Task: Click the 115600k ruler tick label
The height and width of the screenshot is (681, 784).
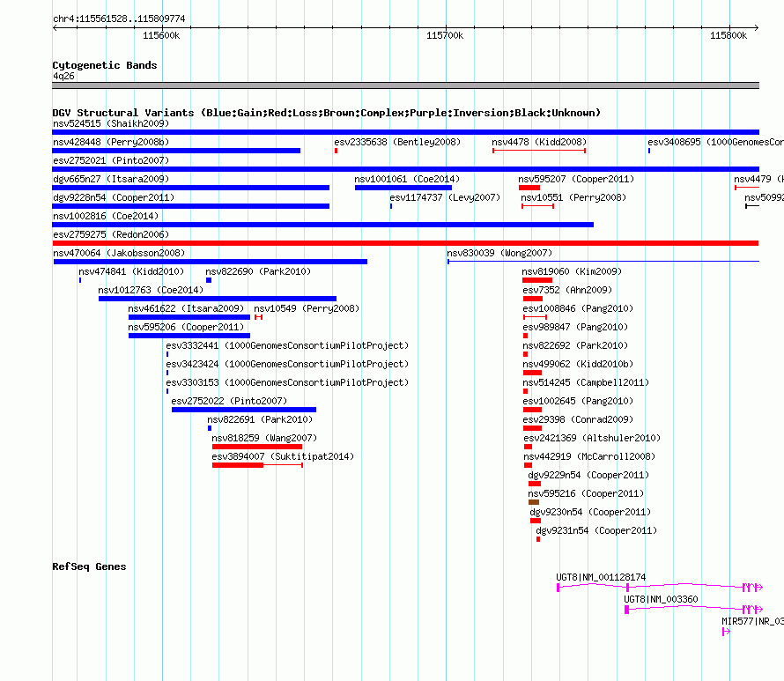Action: (161, 35)
